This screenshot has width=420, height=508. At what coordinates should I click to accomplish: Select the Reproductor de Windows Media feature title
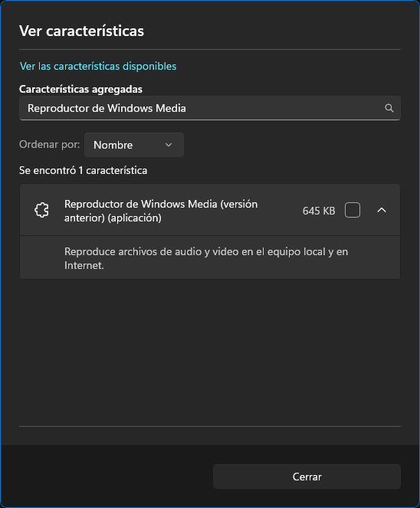161,211
